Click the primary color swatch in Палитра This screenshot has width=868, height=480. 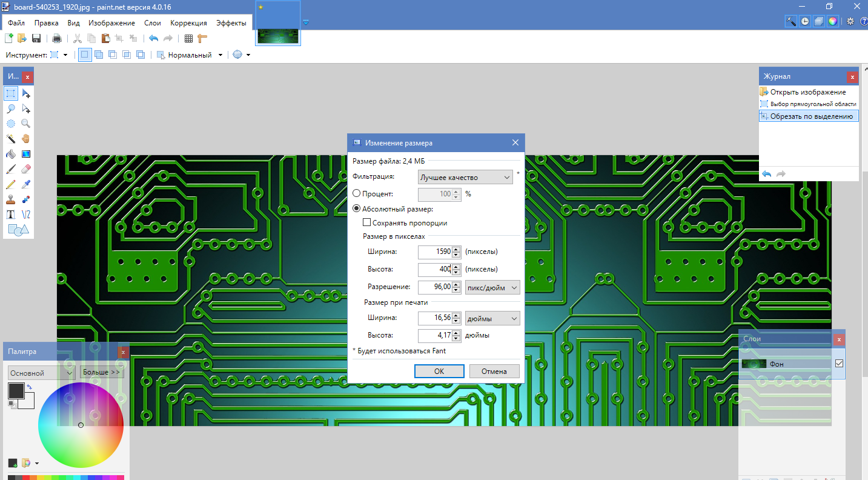coord(16,391)
